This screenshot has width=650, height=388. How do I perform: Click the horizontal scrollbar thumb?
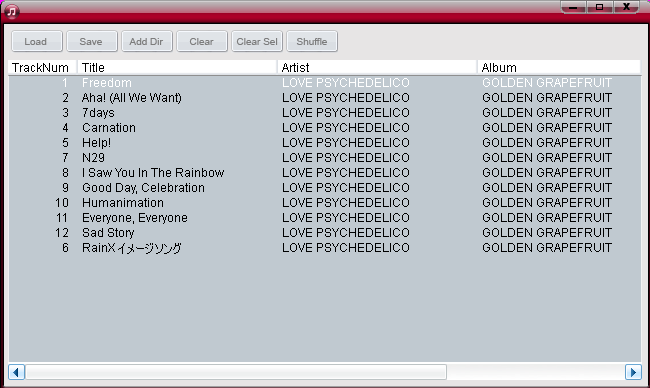[x=236, y=372]
